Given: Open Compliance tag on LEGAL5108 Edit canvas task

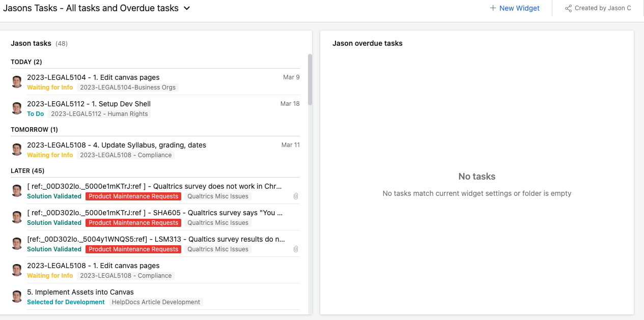Looking at the screenshot, I should (x=126, y=276).
